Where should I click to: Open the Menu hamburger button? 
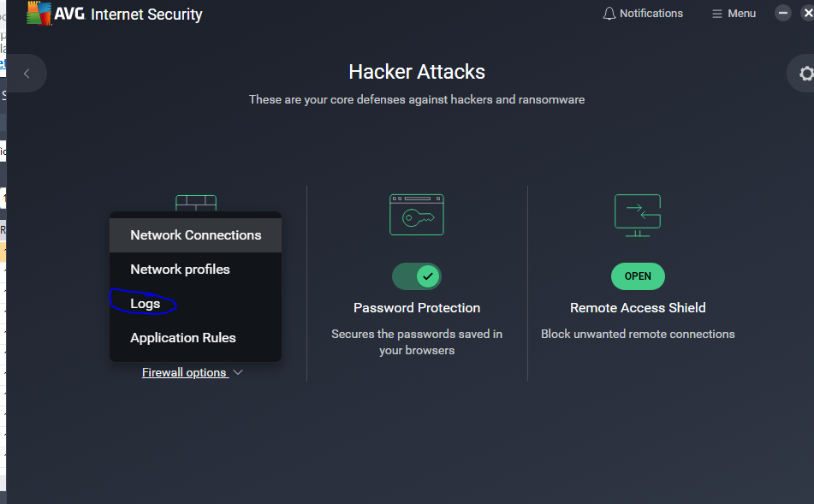pos(734,14)
